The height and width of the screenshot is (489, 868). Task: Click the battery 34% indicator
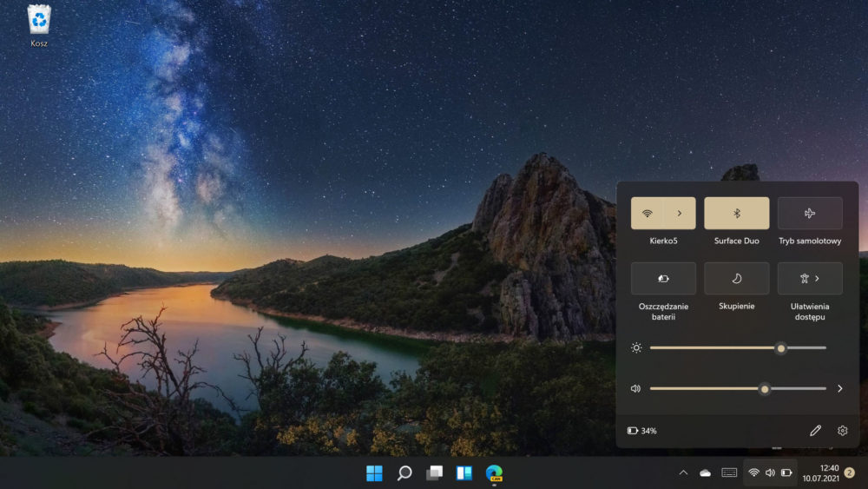coord(642,430)
